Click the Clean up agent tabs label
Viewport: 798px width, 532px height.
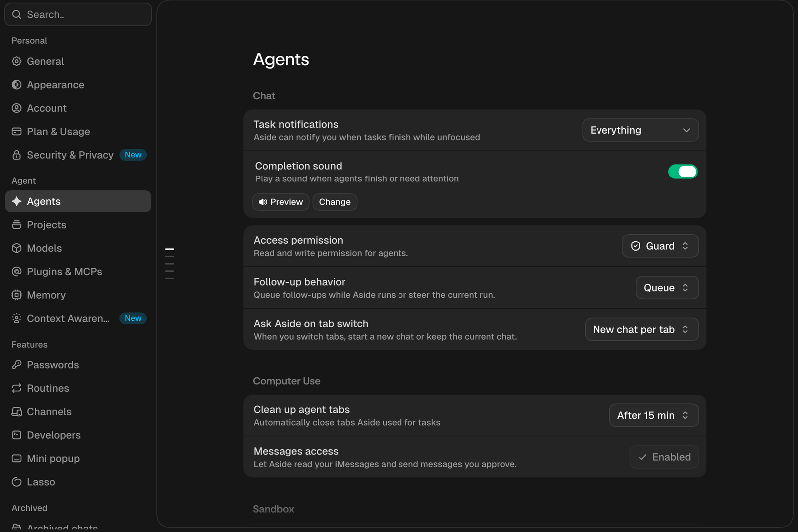coord(302,410)
